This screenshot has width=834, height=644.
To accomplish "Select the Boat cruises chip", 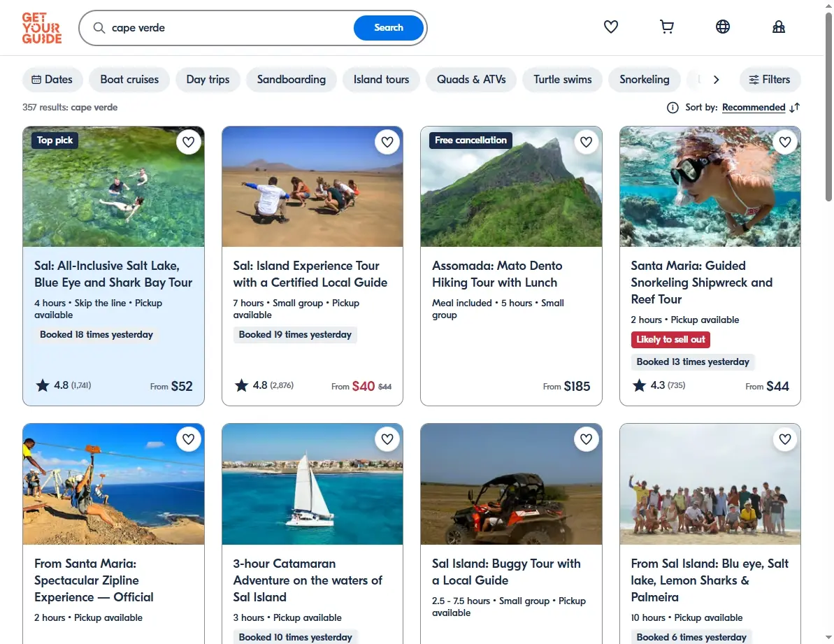I will point(129,80).
